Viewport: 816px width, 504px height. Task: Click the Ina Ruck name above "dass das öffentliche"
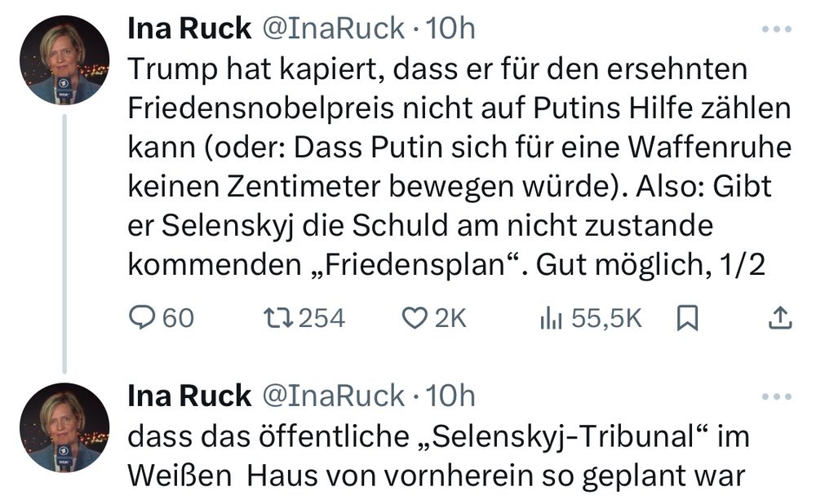(189, 396)
